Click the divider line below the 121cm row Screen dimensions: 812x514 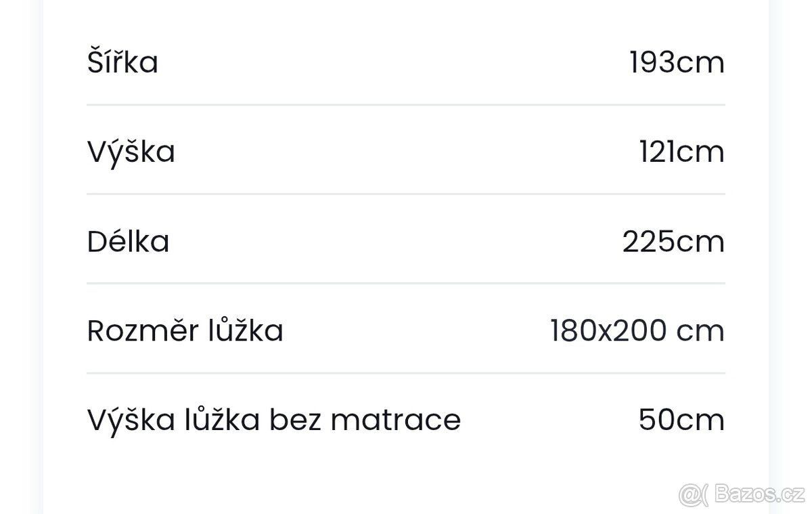[x=406, y=194]
